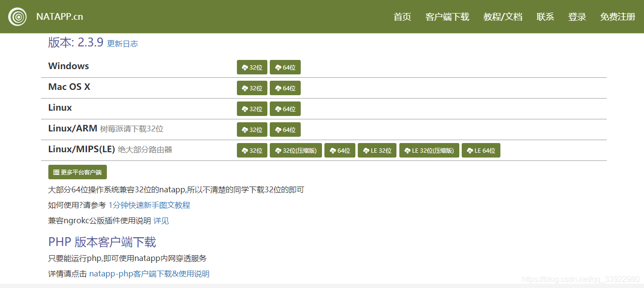Click the 绝大部分路由器 note text
Image resolution: width=644 pixels, height=288 pixels.
coord(145,150)
